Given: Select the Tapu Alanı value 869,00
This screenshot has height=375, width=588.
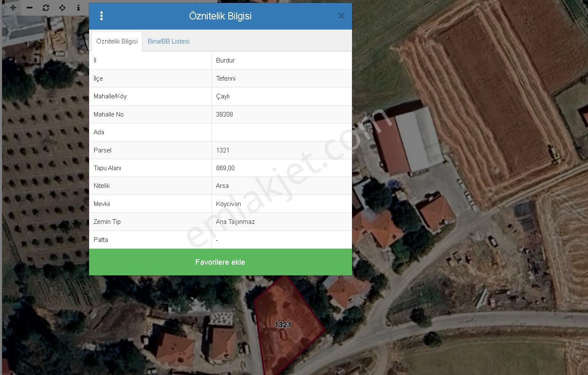Looking at the screenshot, I should [x=225, y=168].
